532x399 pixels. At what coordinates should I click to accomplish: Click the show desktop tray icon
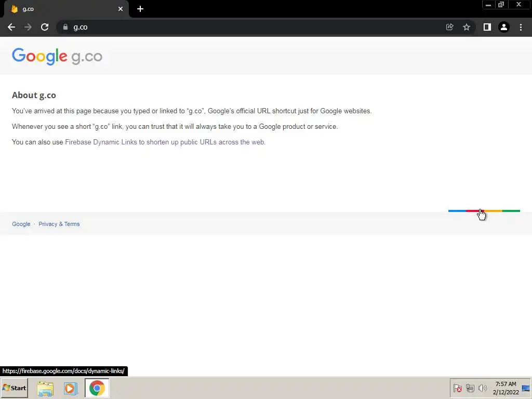526,388
